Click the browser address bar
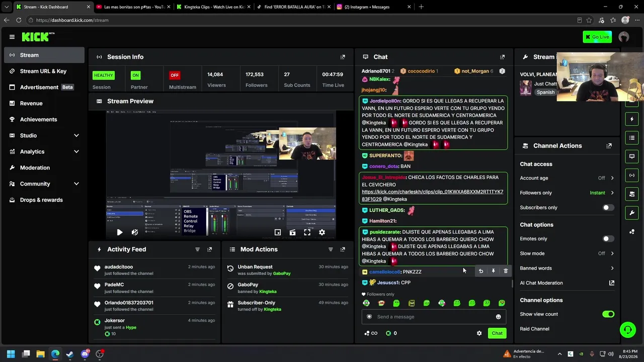The image size is (644, 362). coord(302,20)
